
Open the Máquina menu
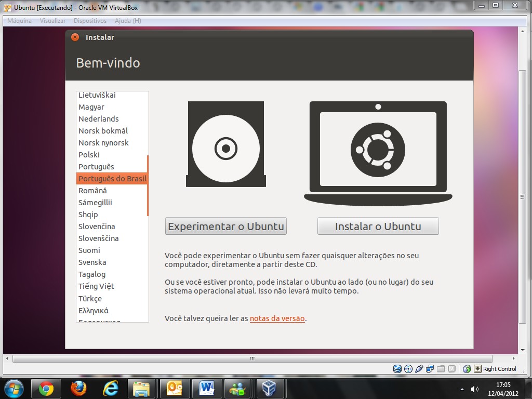click(20, 21)
